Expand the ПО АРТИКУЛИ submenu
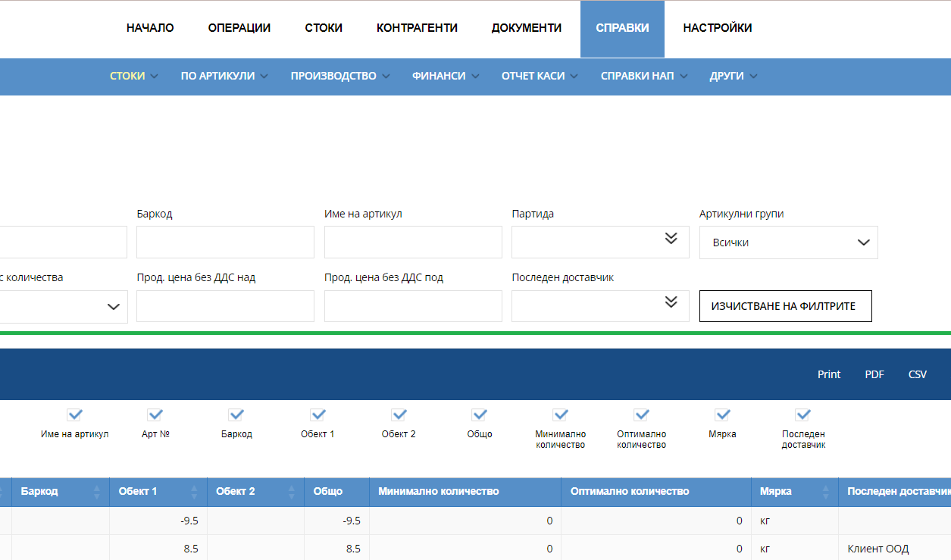The height and width of the screenshot is (560, 951). click(x=225, y=76)
